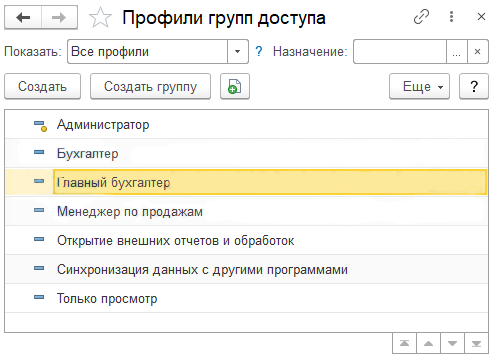Select the Только просмотр profile
Screen dimensions: 501x360
(246, 298)
